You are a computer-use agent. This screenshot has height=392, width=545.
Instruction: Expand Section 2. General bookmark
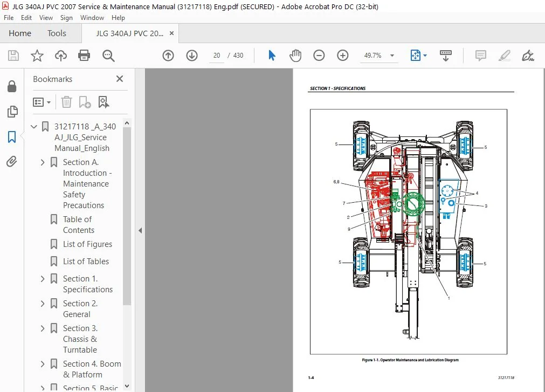pyautogui.click(x=43, y=304)
